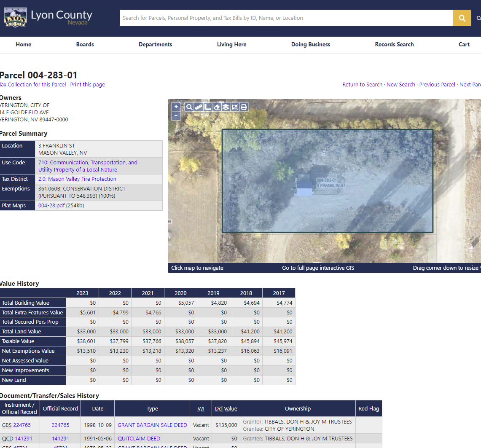This screenshot has width=481, height=448.
Task: Click the parcel search input field
Action: (x=286, y=18)
